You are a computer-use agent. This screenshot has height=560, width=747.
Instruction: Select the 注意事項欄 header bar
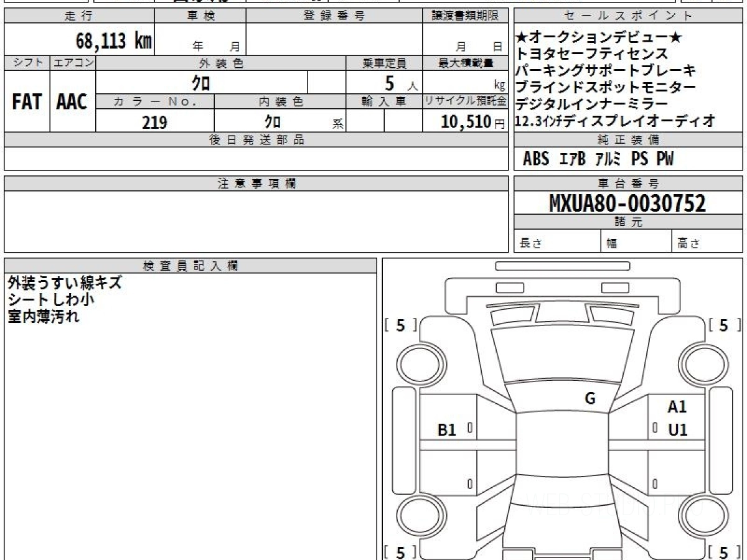(256, 184)
